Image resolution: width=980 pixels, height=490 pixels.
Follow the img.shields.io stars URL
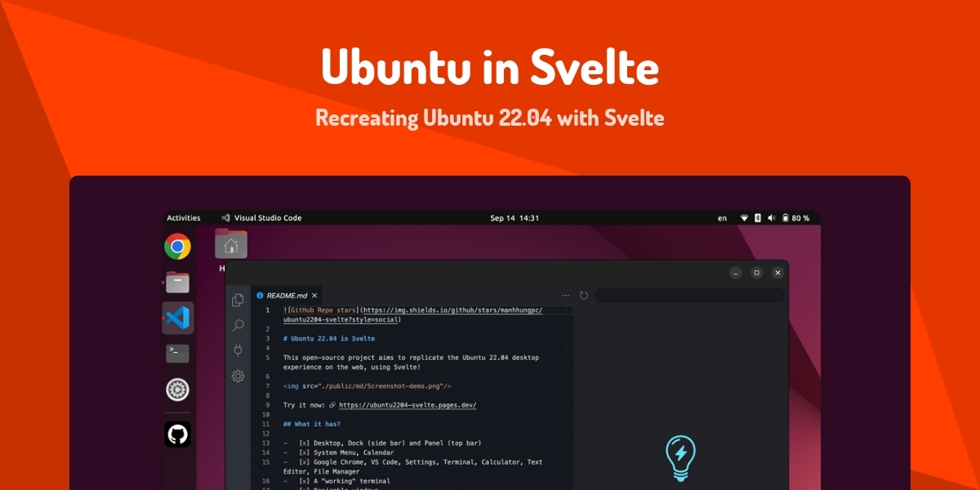(x=452, y=310)
